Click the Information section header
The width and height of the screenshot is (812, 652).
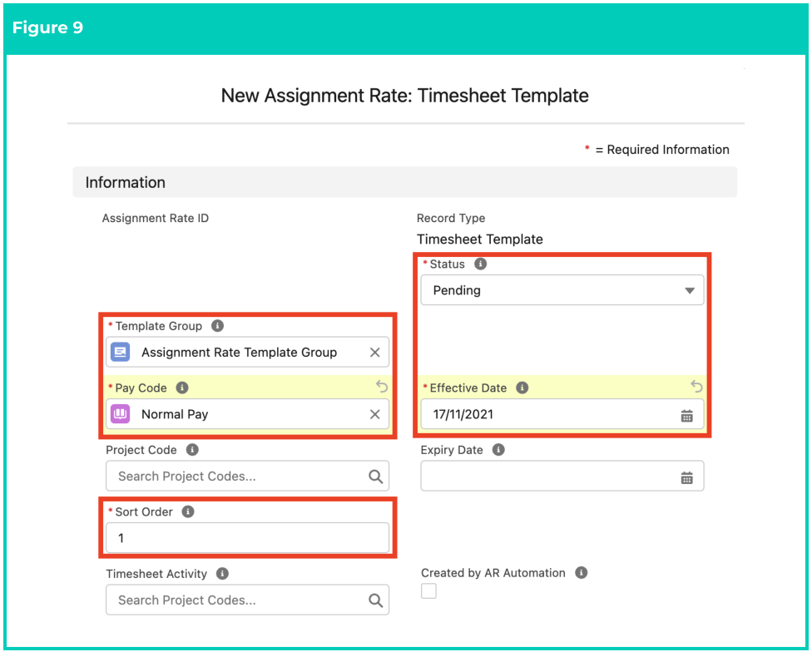(x=404, y=182)
